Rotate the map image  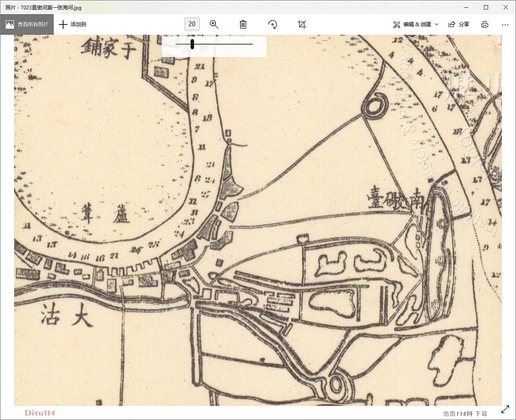[273, 24]
